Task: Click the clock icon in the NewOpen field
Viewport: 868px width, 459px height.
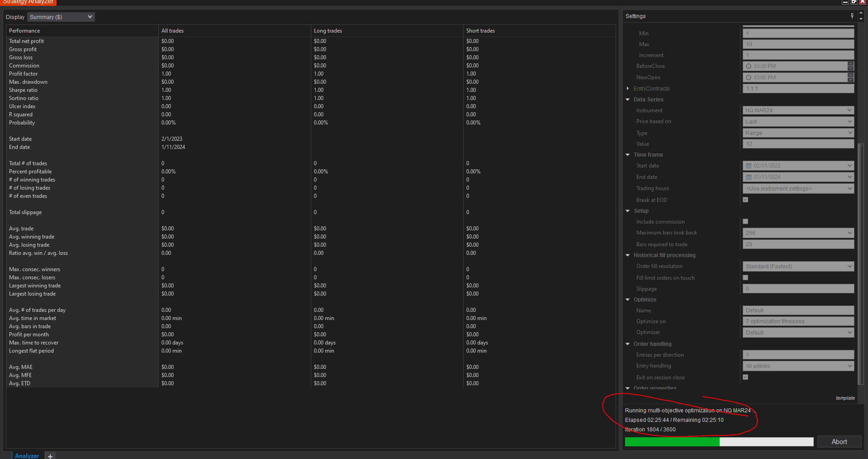Action: [749, 77]
